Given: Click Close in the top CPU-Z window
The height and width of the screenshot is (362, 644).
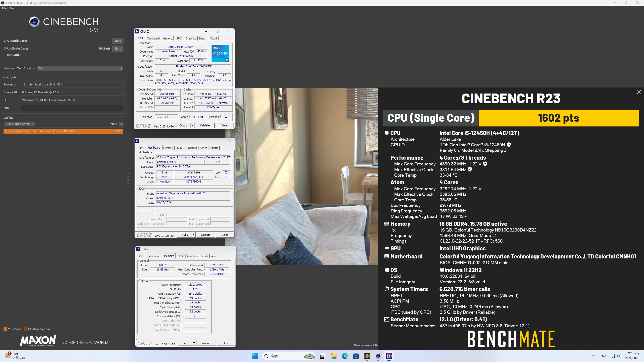Looking at the screenshot, I should tap(224, 125).
